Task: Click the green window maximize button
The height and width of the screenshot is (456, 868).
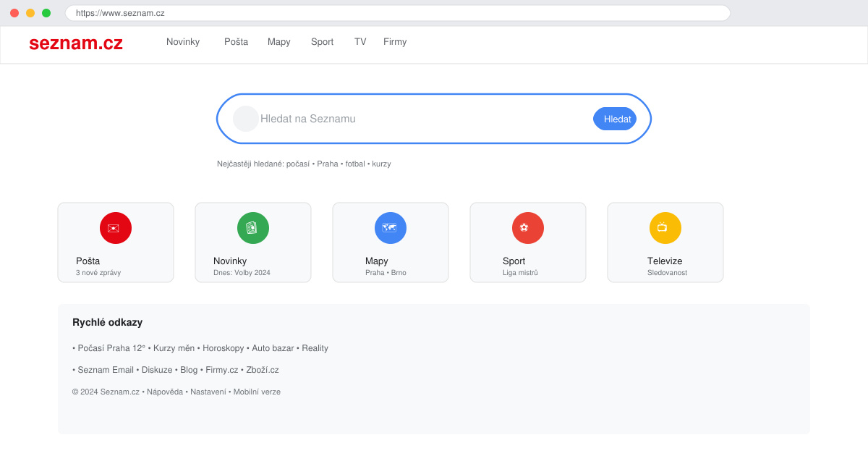Action: [x=46, y=13]
